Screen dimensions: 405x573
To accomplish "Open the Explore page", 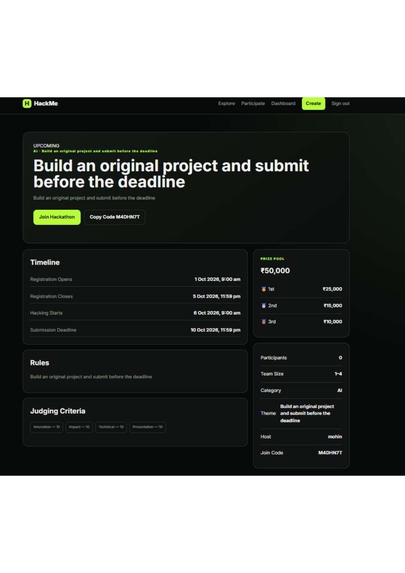I will [227, 103].
